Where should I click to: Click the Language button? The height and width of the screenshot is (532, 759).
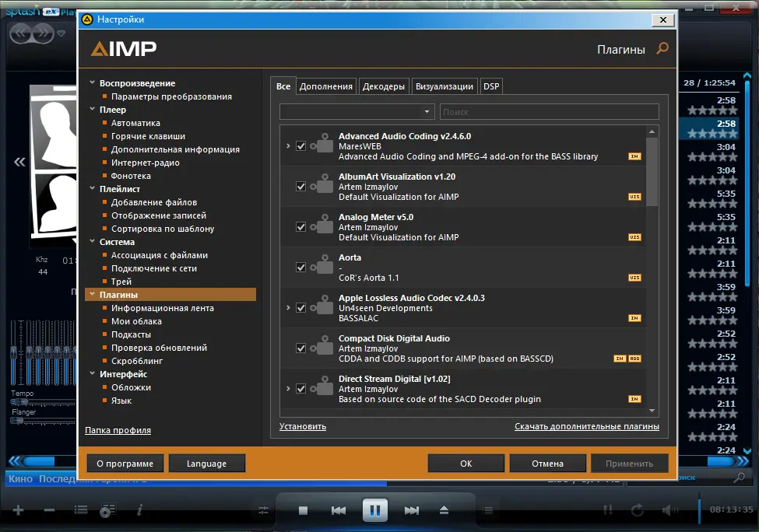[207, 464]
